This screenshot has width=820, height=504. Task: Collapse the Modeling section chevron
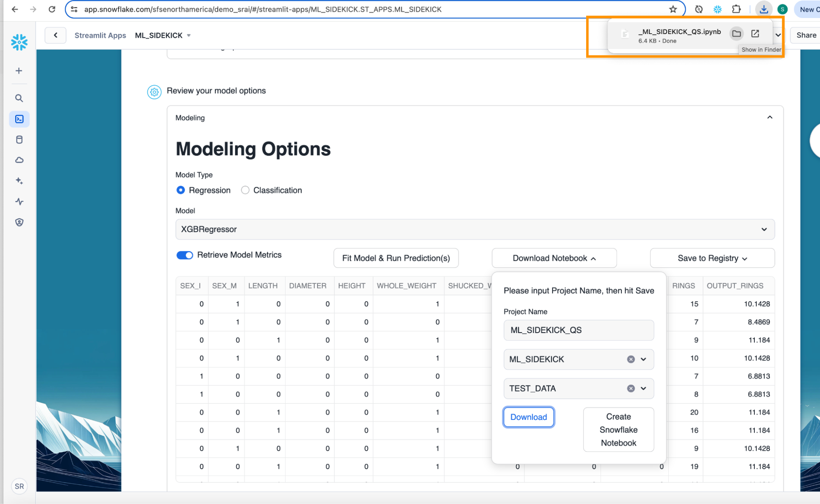point(770,118)
